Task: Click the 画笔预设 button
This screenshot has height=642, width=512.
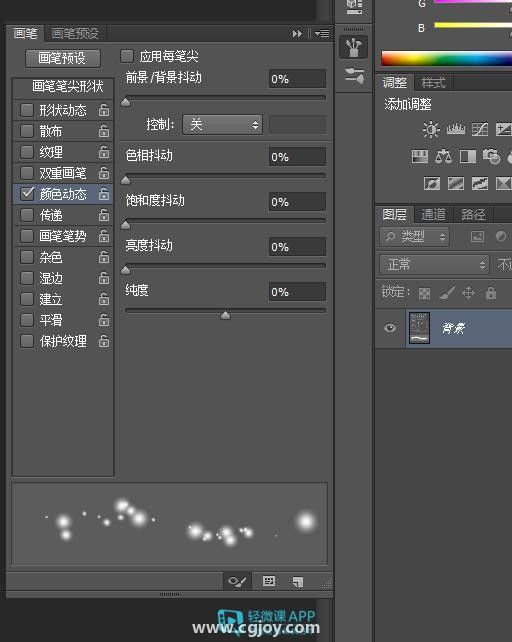Action: click(x=63, y=58)
